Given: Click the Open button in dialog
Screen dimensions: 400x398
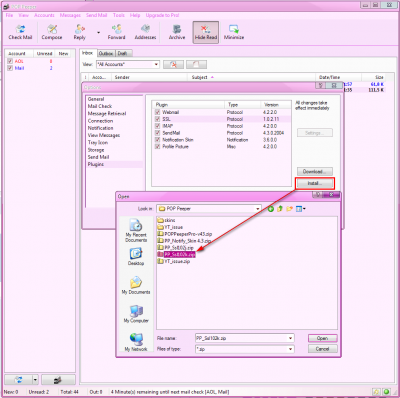Looking at the screenshot, I should (x=322, y=338).
